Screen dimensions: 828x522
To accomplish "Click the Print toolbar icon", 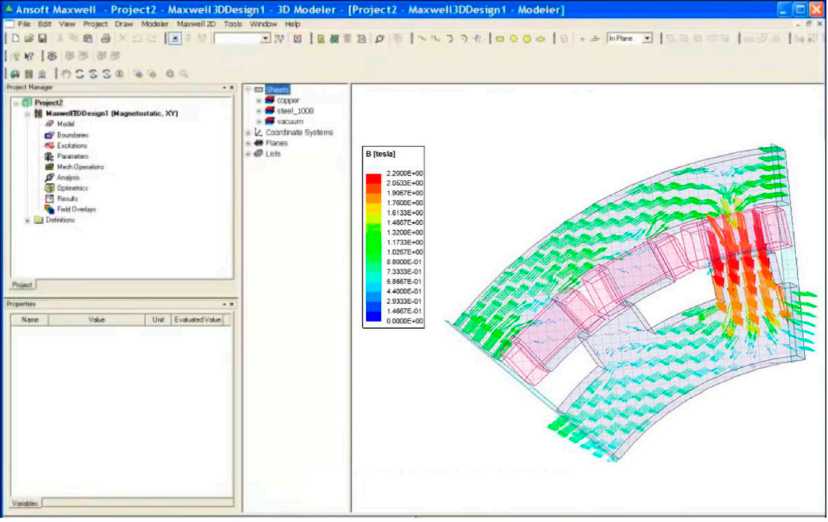I will coord(106,38).
